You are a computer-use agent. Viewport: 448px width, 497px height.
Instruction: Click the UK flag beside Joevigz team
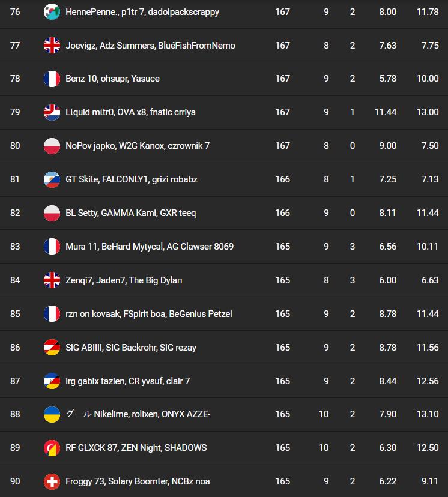pos(52,46)
